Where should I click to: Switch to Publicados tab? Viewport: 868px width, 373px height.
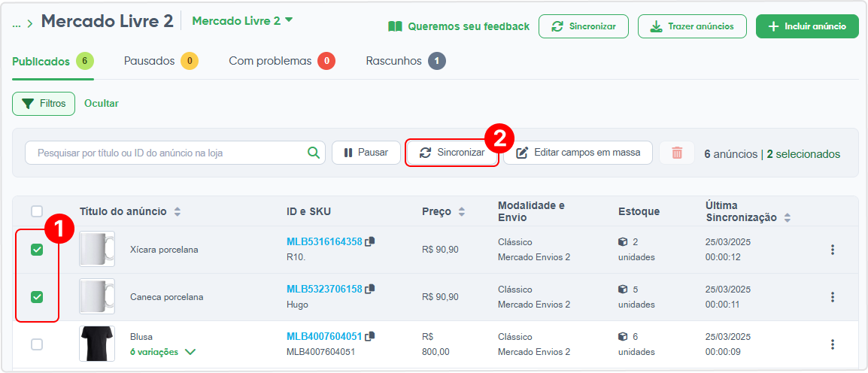(53, 61)
